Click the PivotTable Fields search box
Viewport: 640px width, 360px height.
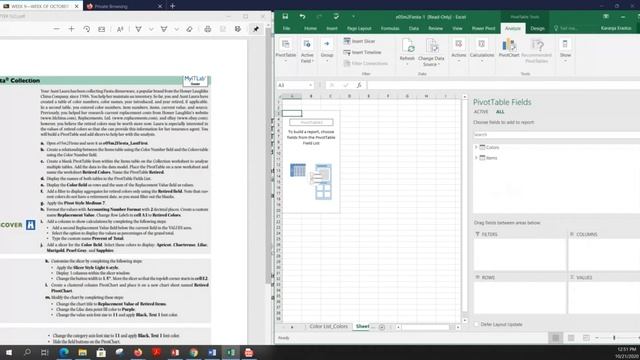(x=557, y=134)
